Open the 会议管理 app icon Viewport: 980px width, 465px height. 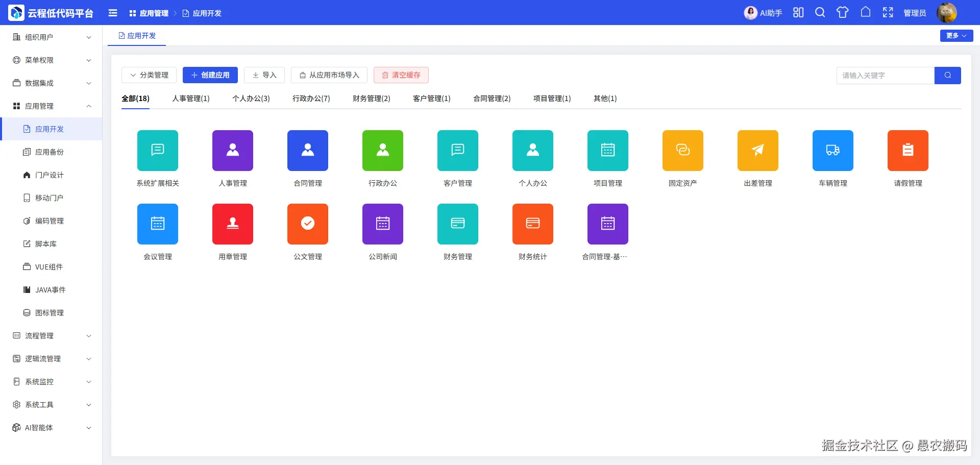pyautogui.click(x=158, y=224)
